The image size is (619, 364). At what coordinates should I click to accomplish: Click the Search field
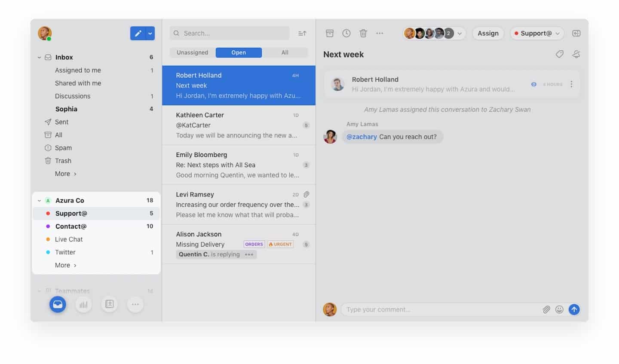coord(230,33)
